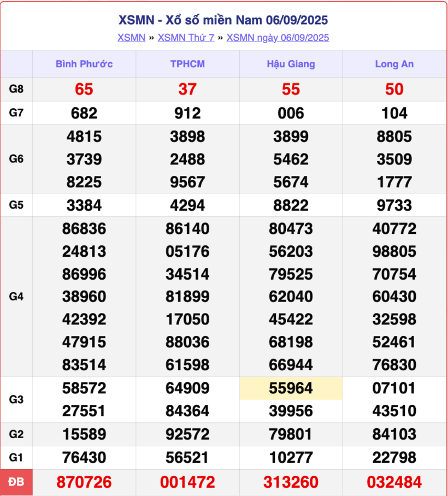The width and height of the screenshot is (448, 496).
Task: Click Long An special prize 032484
Action: (x=394, y=482)
